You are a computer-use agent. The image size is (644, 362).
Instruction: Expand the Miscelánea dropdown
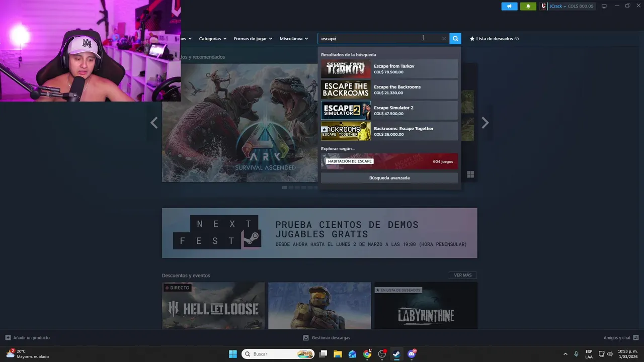(294, 39)
